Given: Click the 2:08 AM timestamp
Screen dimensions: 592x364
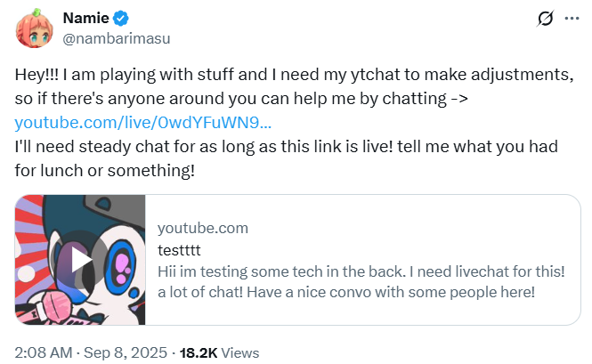Looking at the screenshot, I should click(x=42, y=352).
